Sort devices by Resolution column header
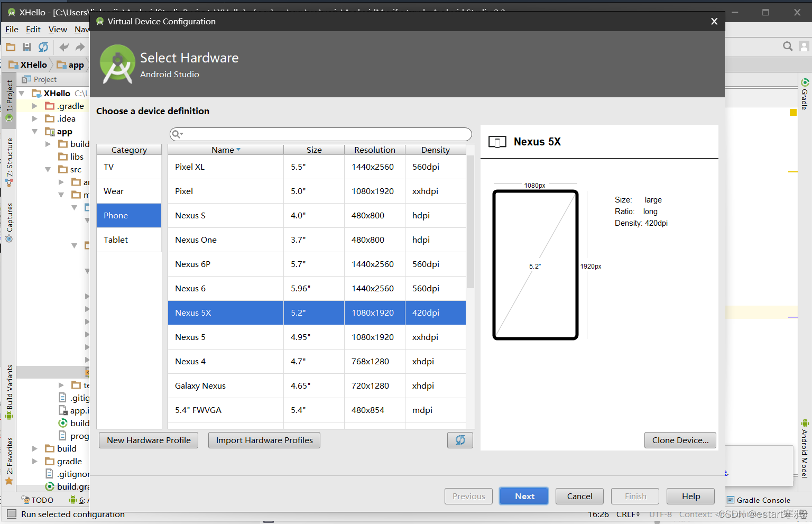 (375, 150)
